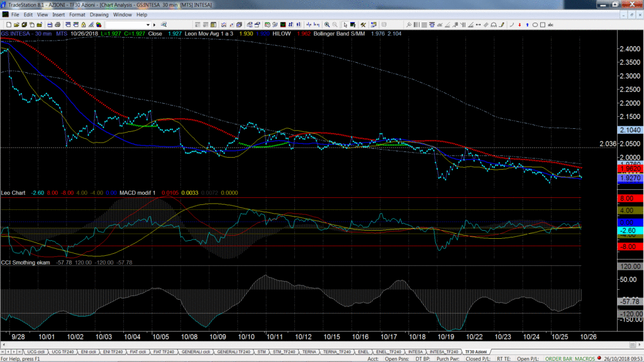Switch to the STM_TF240 tab
644x362 pixels.
284,352
